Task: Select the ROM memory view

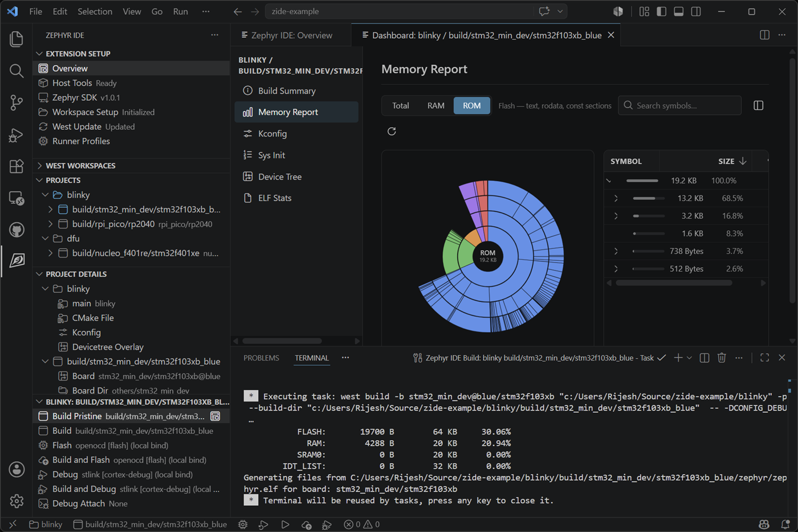Action: [471, 105]
